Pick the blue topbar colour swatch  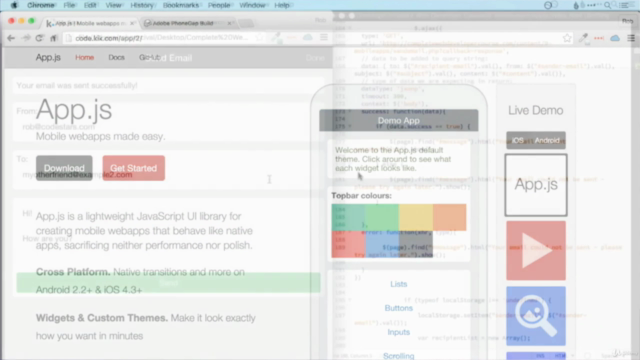382,244
